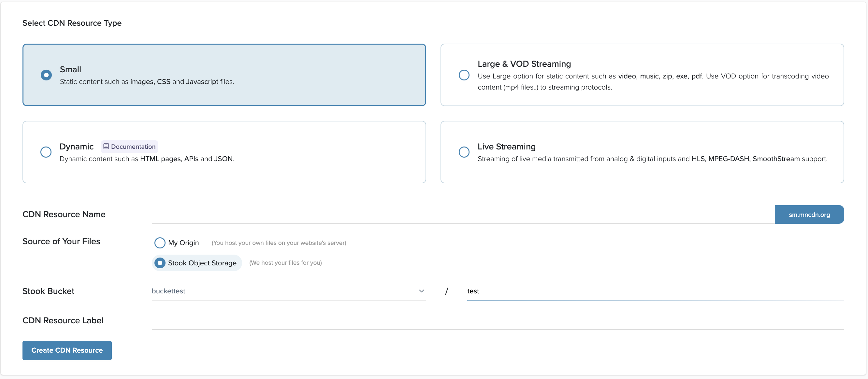Choose My Origin as file source
Screen dimensions: 868x379
click(160, 243)
